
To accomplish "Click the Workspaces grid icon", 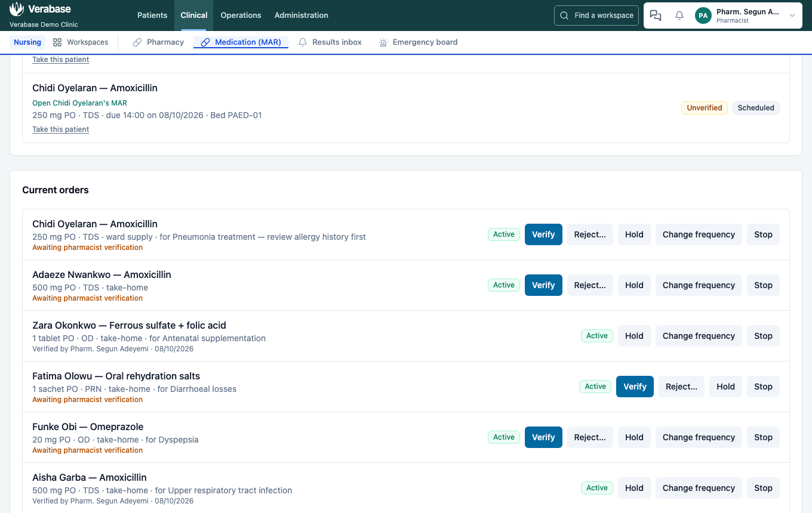I will [57, 42].
